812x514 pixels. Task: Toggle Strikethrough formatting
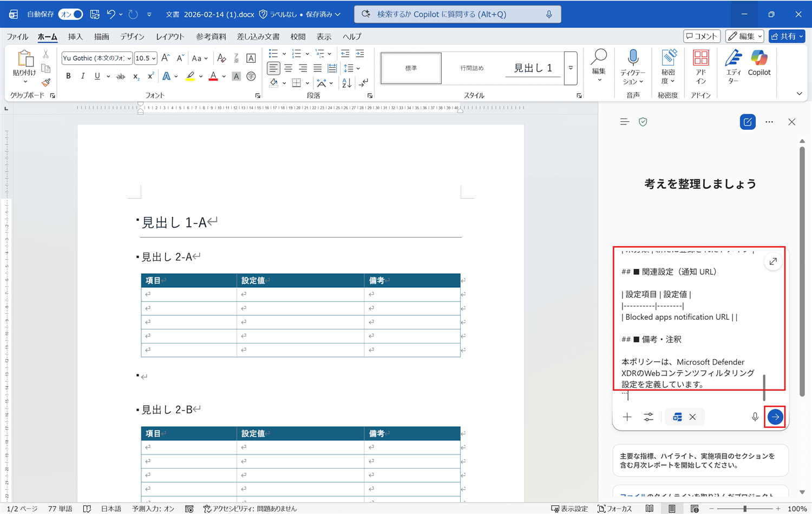coord(121,76)
